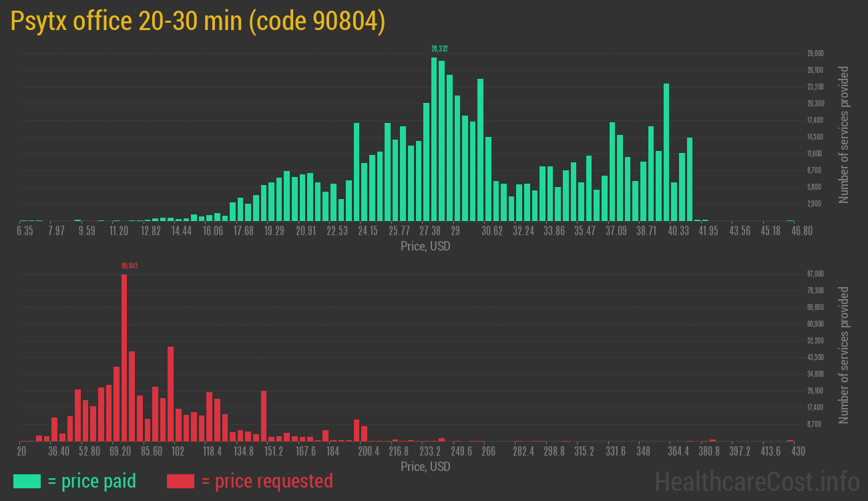The height and width of the screenshot is (501, 868).
Task: Click the 28,332 peak value label
Action: pos(439,49)
